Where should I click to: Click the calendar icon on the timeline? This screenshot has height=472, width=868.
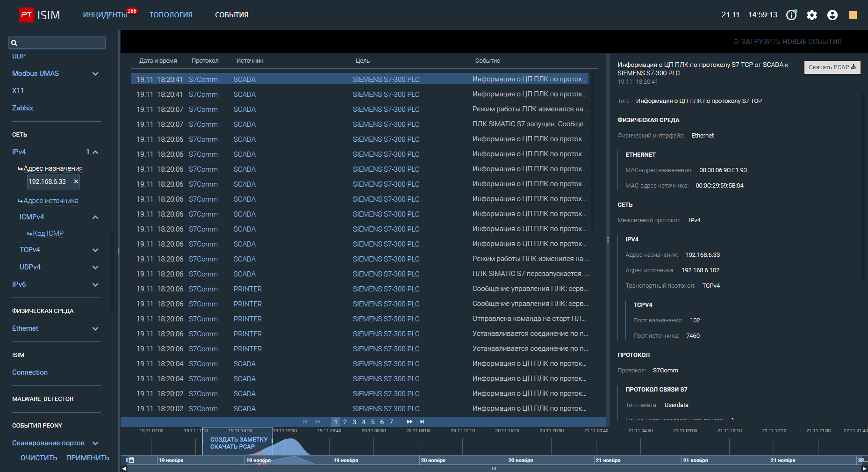pyautogui.click(x=131, y=460)
